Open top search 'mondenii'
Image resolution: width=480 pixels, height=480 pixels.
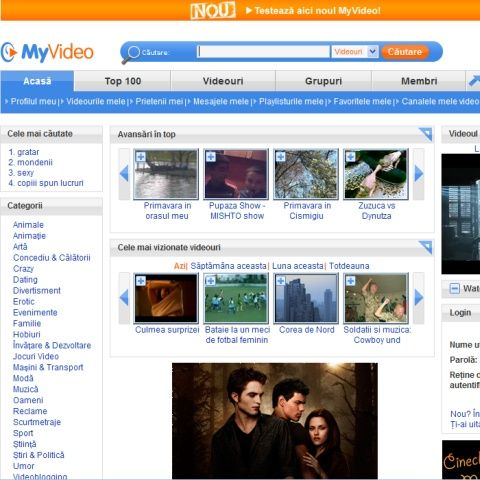pos(35,162)
